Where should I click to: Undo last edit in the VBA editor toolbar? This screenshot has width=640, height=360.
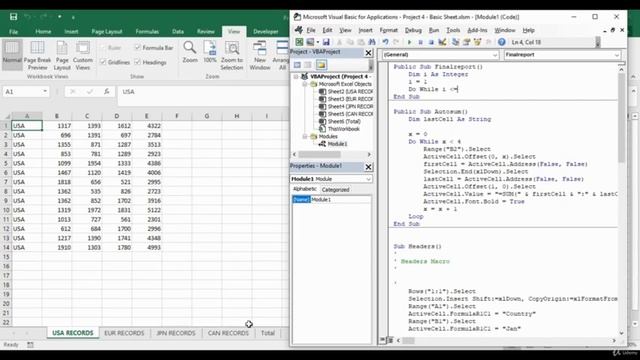385,42
